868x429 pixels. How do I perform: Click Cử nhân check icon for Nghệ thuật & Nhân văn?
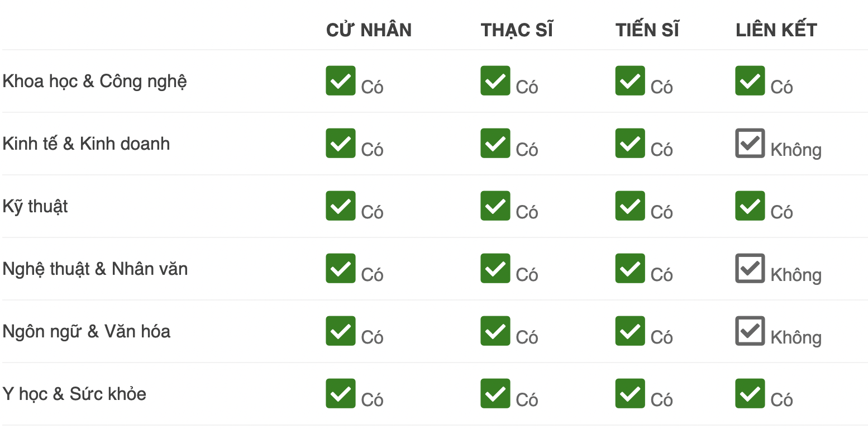(341, 269)
